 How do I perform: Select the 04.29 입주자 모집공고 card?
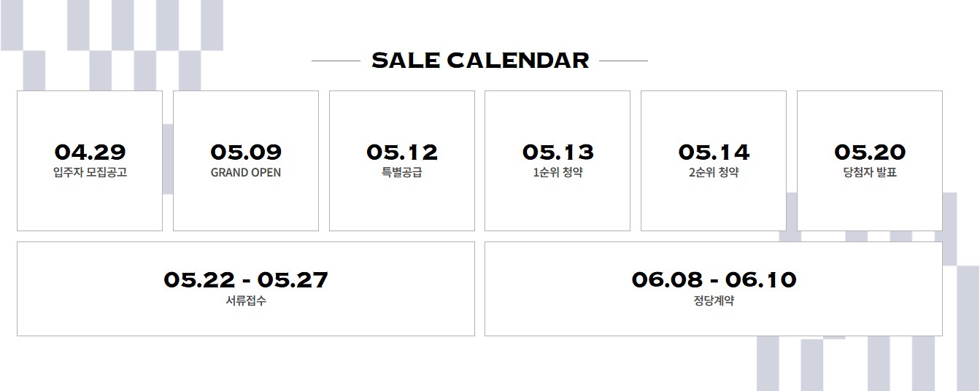click(x=90, y=160)
